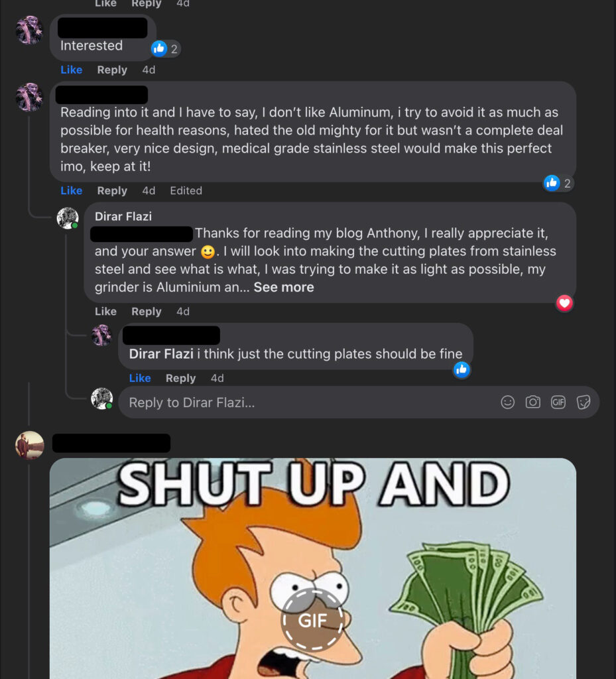
Task: Open sticker picker in reply box
Action: pos(583,402)
